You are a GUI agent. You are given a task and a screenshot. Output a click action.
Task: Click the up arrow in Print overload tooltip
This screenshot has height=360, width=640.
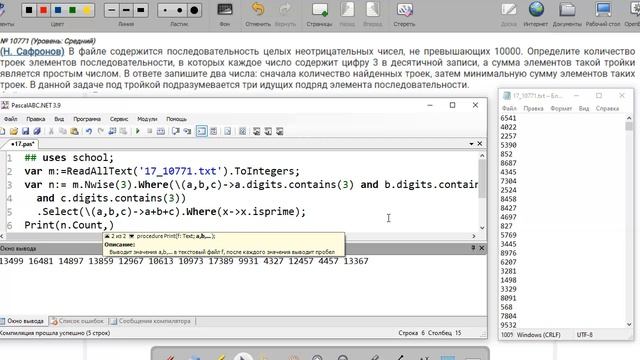107,236
